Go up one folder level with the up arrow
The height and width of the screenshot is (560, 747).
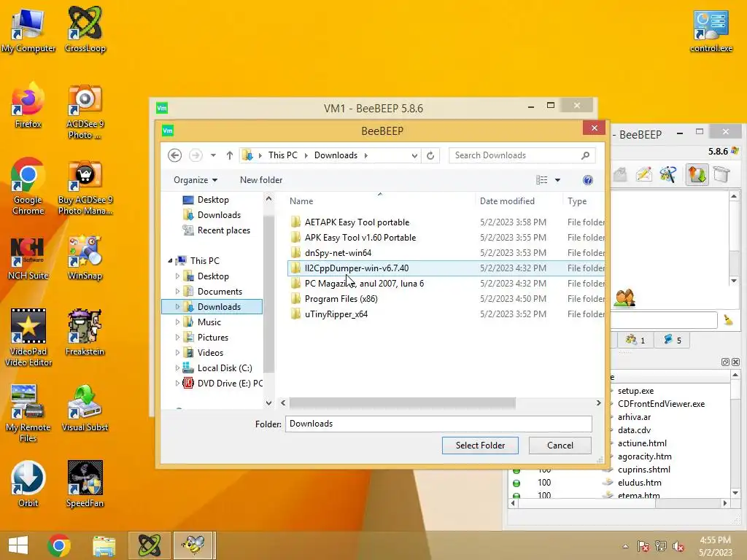point(230,155)
